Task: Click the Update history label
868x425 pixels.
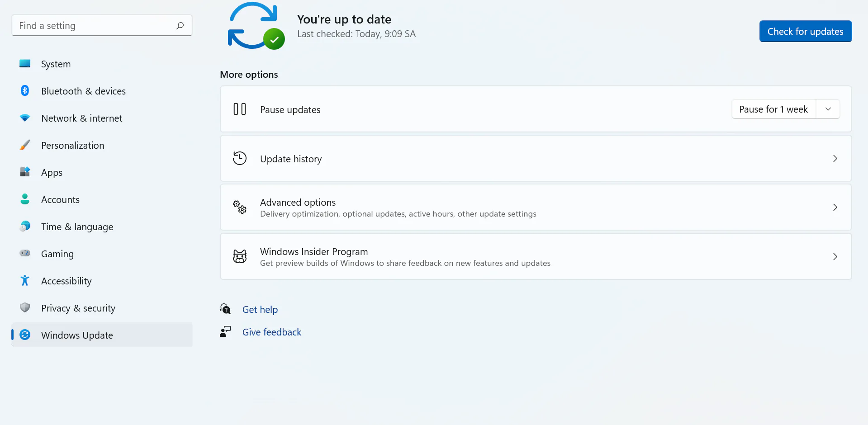Action: coord(291,159)
